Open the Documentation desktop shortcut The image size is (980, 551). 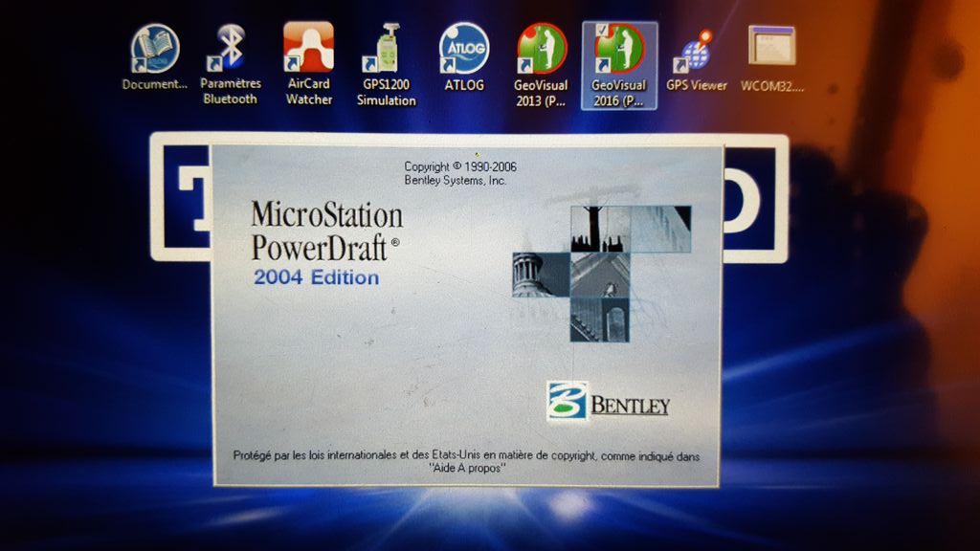154,57
